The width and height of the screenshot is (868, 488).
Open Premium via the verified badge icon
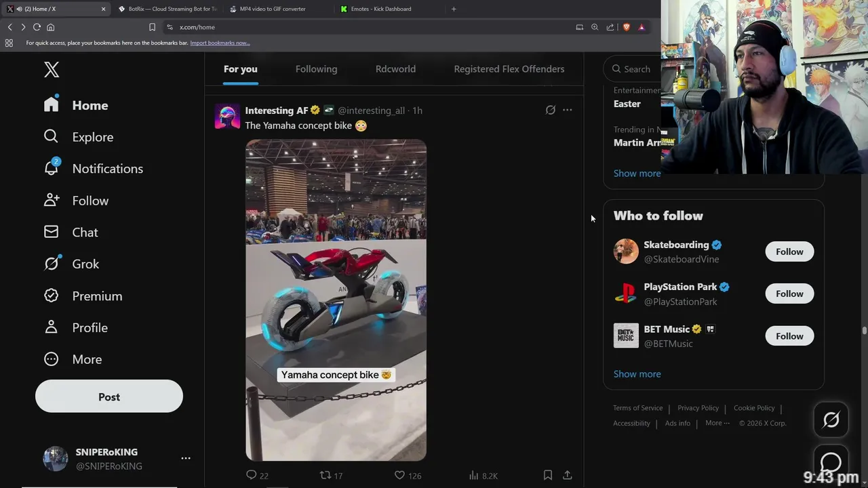tap(52, 296)
